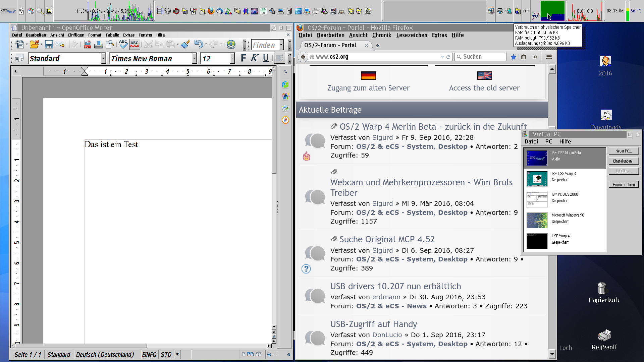Export directly as PDF in Writer
The width and height of the screenshot is (644, 362).
88,44
